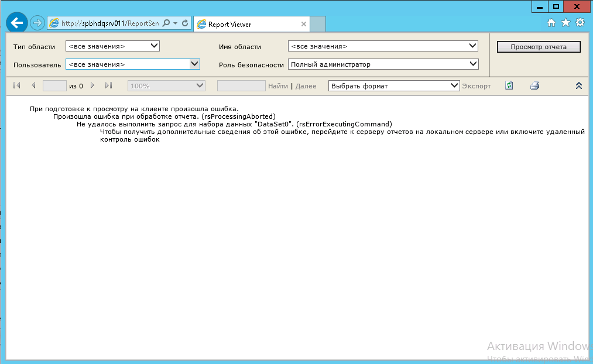Go to last report page

tap(108, 85)
